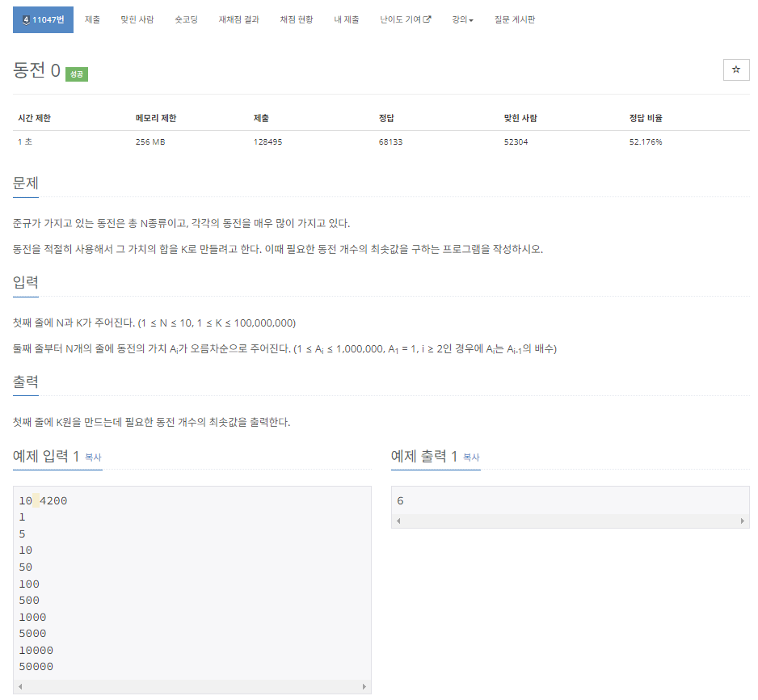This screenshot has width=758, height=700.
Task: Click right arrow of output scrollbar
Action: pos(743,521)
